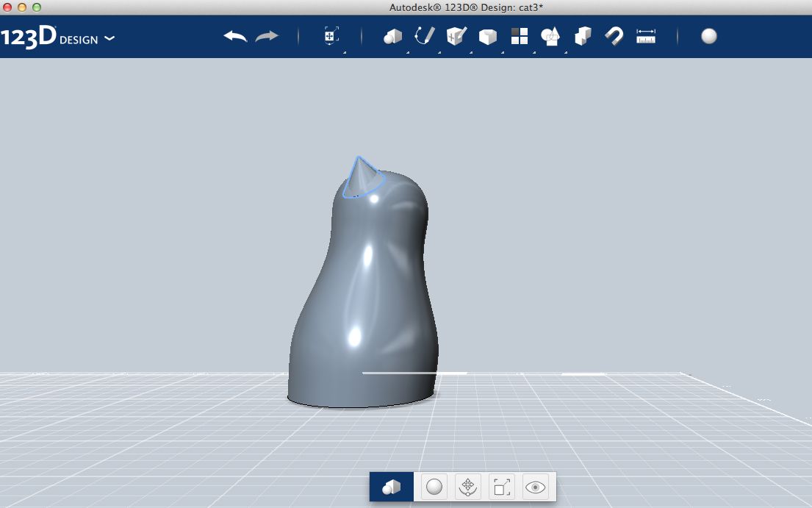Expand the Modify tool flyout arrow
The image size is (812, 508).
(503, 52)
